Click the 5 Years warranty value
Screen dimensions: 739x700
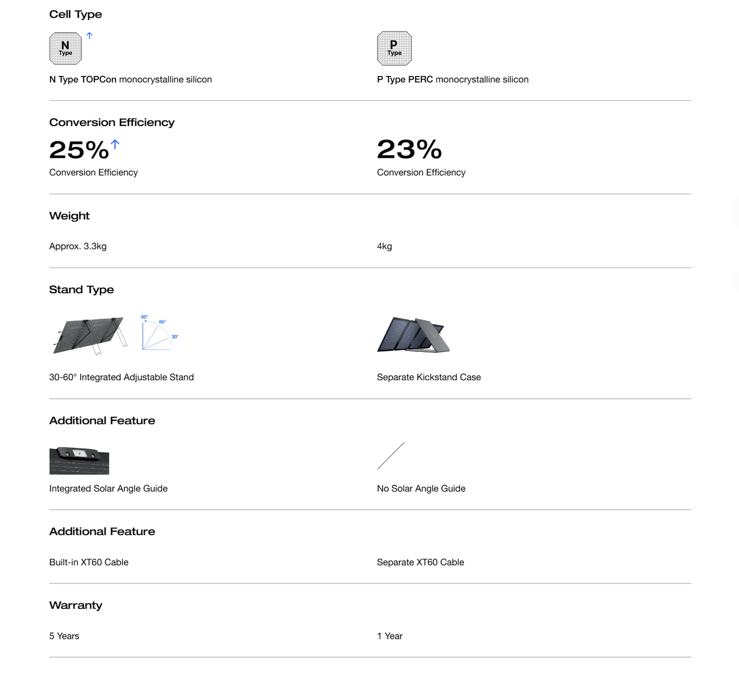pyautogui.click(x=64, y=636)
